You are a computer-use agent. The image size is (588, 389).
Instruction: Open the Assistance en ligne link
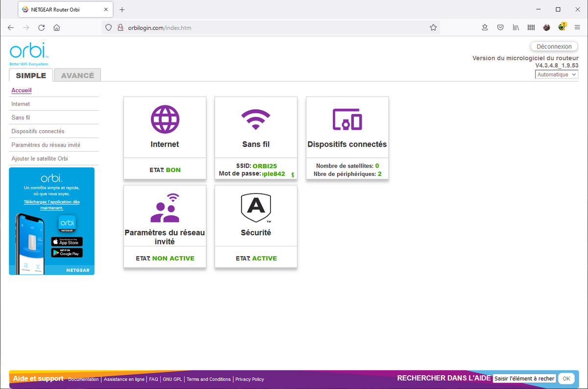tap(124, 379)
